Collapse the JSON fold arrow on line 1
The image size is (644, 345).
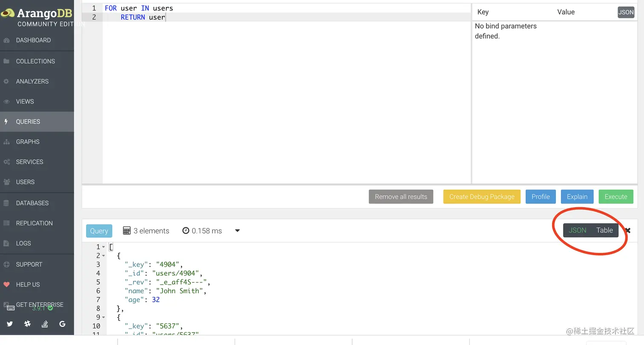coord(103,247)
